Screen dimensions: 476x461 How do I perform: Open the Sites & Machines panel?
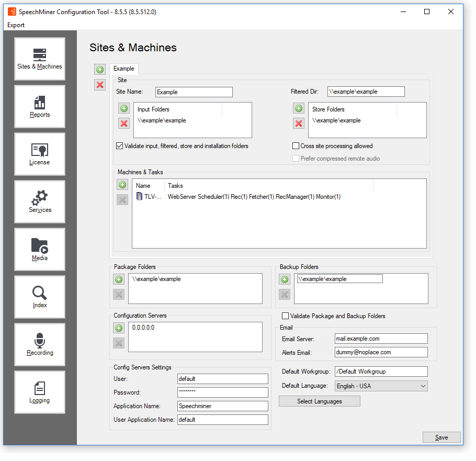pos(39,58)
